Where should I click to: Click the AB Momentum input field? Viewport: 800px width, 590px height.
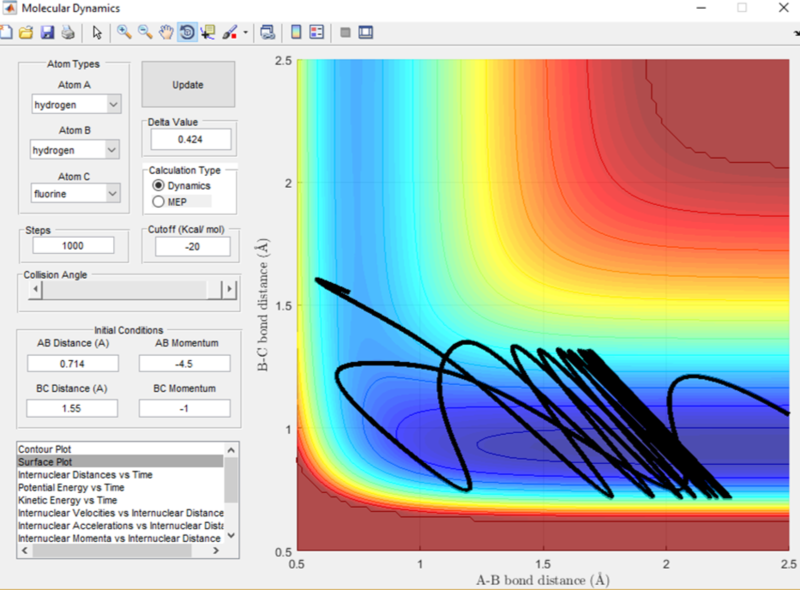click(185, 363)
